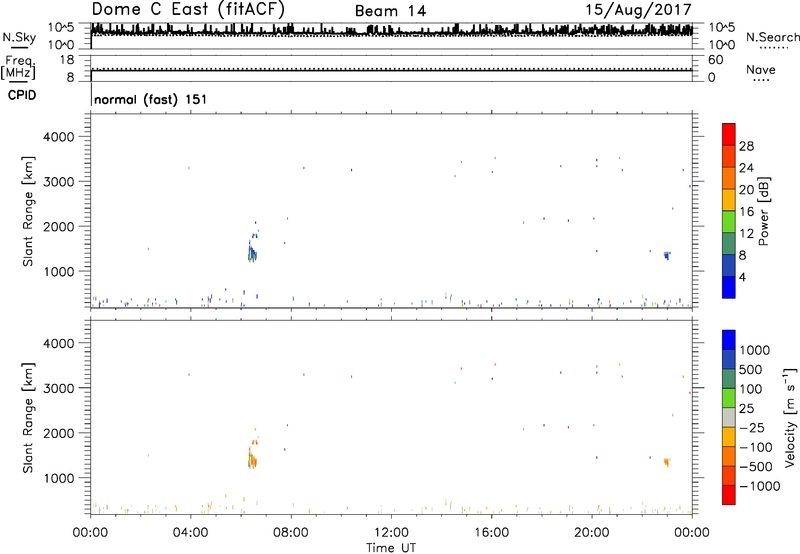Click the '16:00' time axis label

(x=491, y=533)
